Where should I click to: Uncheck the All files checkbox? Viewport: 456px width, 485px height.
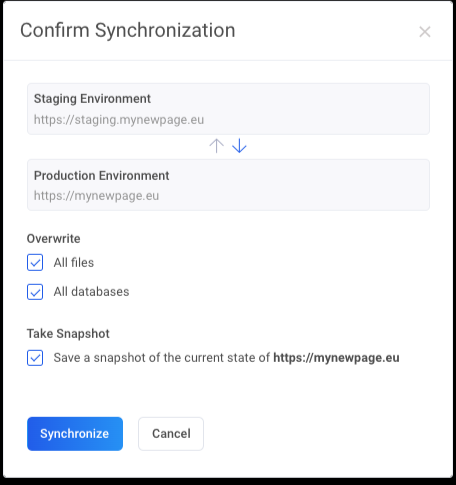35,262
